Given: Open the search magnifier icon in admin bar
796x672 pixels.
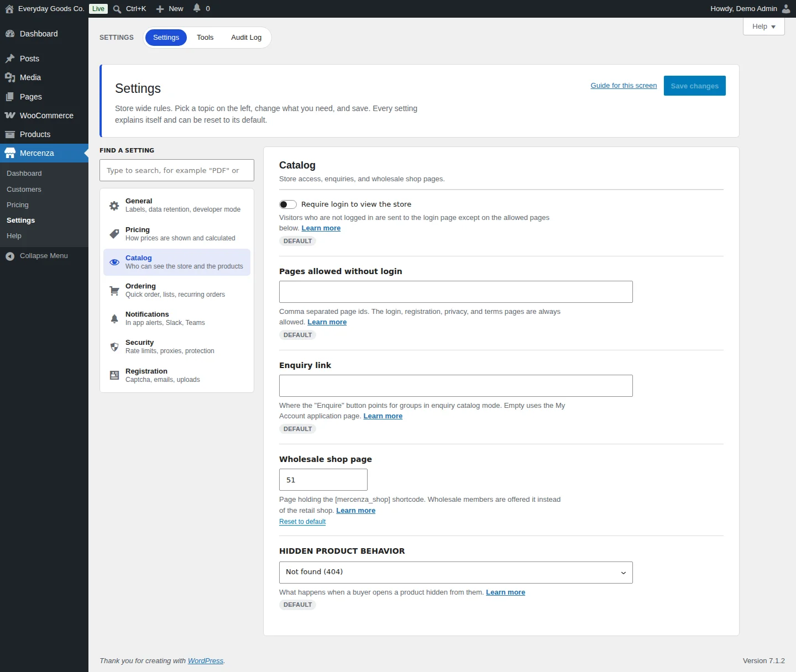Looking at the screenshot, I should pyautogui.click(x=117, y=9).
